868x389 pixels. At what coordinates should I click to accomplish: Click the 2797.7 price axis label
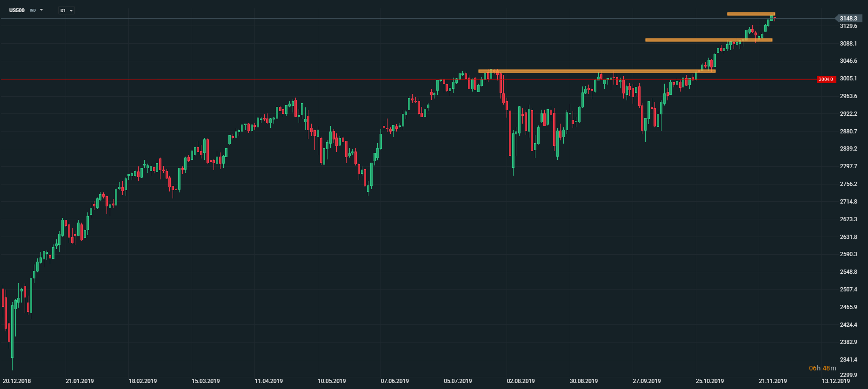[x=848, y=166]
